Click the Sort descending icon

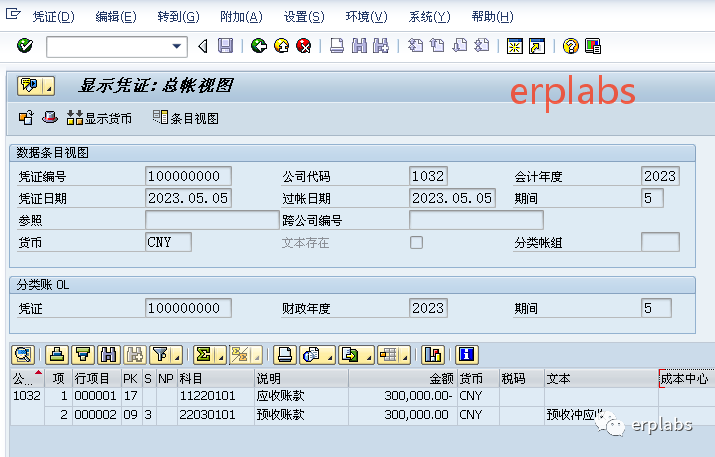83,355
